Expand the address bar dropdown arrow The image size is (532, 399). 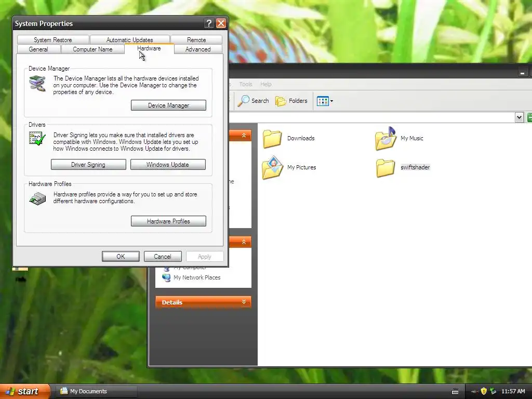(519, 117)
